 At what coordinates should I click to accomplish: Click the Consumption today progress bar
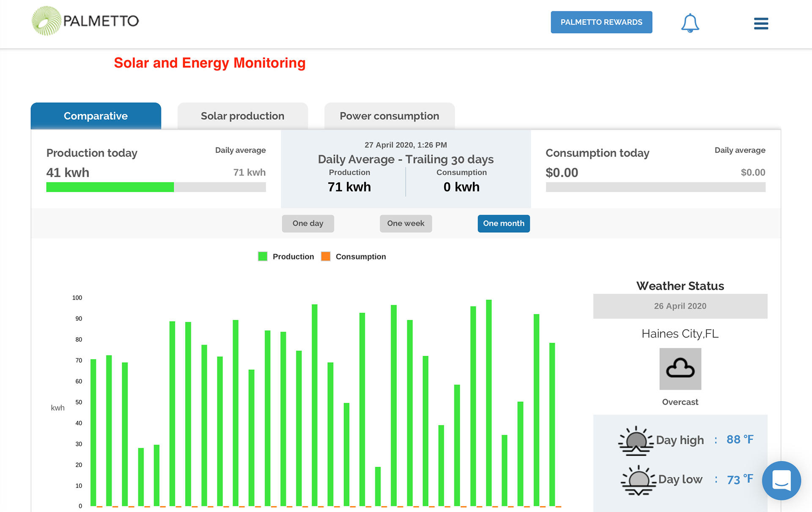coord(655,187)
